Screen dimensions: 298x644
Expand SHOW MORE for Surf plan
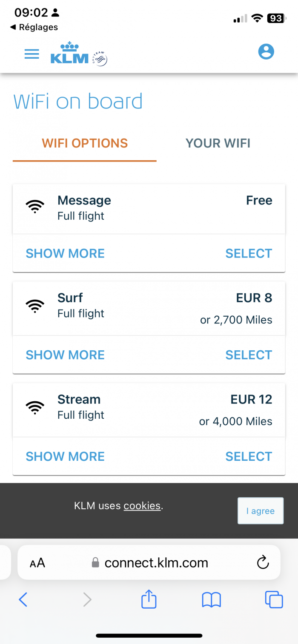click(65, 355)
